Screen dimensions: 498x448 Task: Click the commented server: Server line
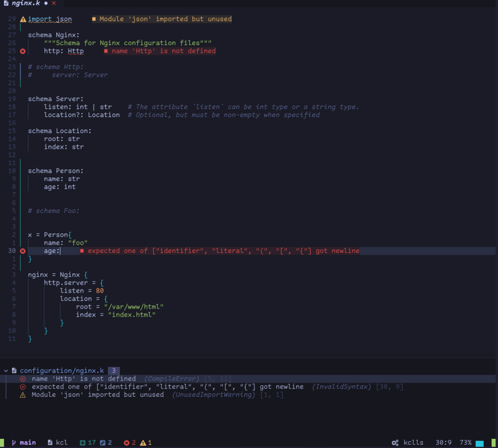click(80, 75)
